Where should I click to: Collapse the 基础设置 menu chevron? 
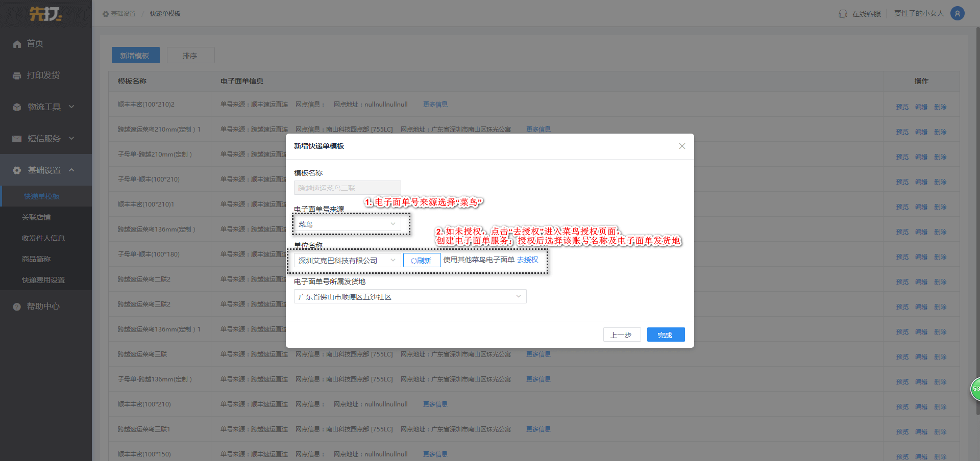click(x=71, y=170)
